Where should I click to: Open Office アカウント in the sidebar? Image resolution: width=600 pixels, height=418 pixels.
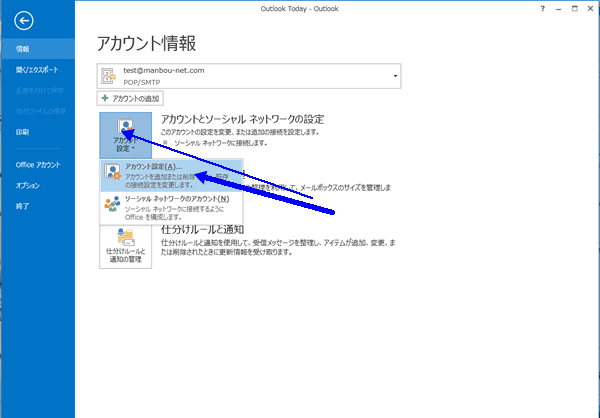[x=38, y=165]
